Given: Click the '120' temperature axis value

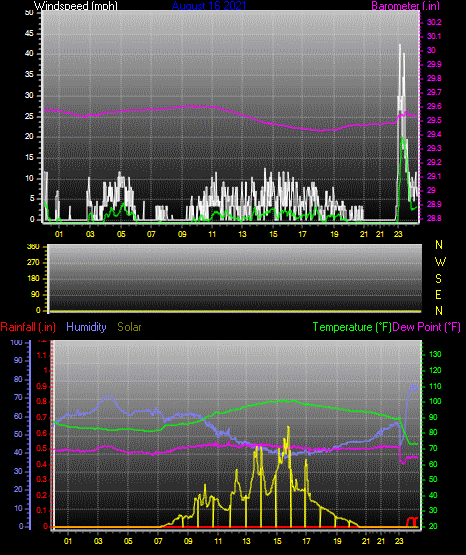Looking at the screenshot, I should [435, 370].
